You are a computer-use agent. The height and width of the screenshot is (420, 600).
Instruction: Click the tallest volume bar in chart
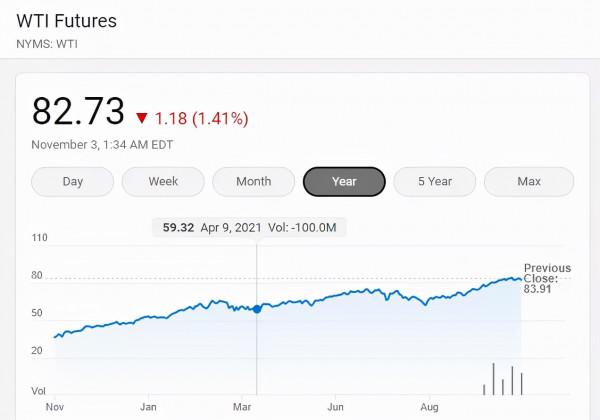(x=493, y=378)
